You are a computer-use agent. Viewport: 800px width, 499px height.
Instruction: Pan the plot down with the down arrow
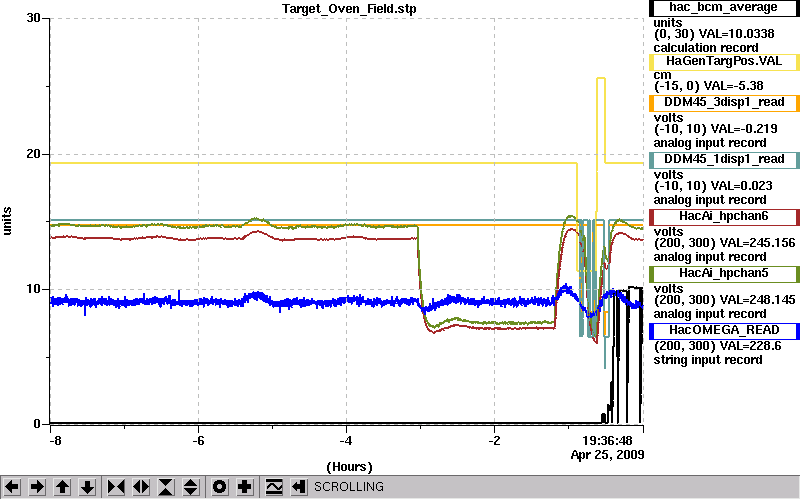point(87,487)
